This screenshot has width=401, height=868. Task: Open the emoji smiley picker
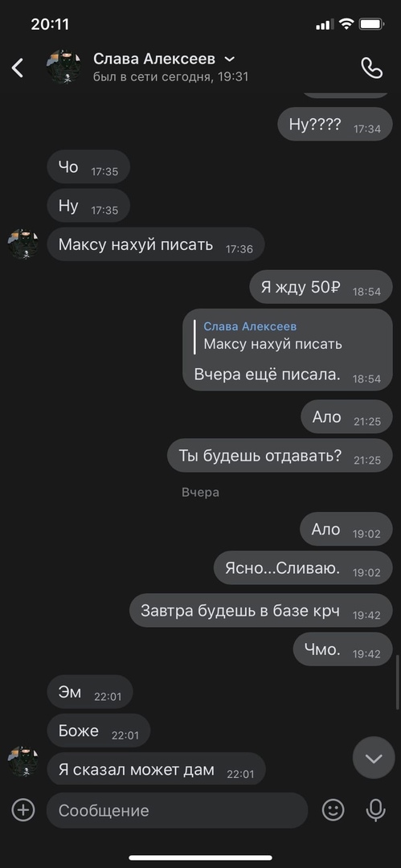333,810
